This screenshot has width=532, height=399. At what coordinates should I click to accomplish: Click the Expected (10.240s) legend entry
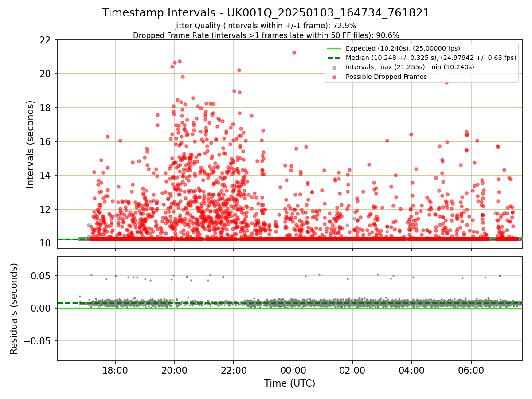click(403, 48)
